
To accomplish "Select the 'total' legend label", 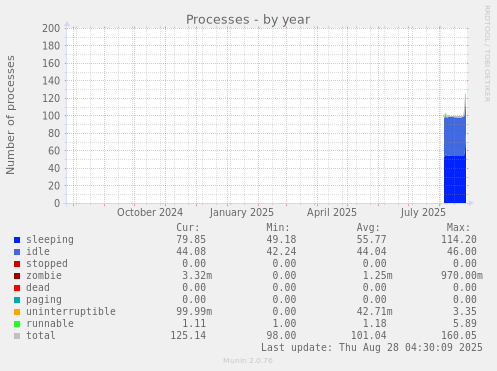I will pos(41,336).
